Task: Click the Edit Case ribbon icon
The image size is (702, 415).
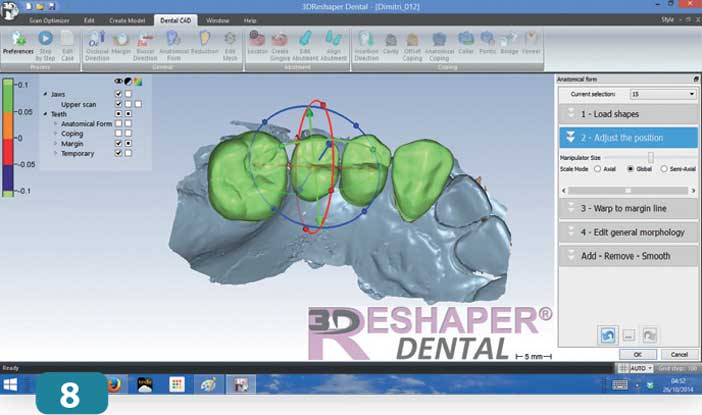Action: pos(67,46)
